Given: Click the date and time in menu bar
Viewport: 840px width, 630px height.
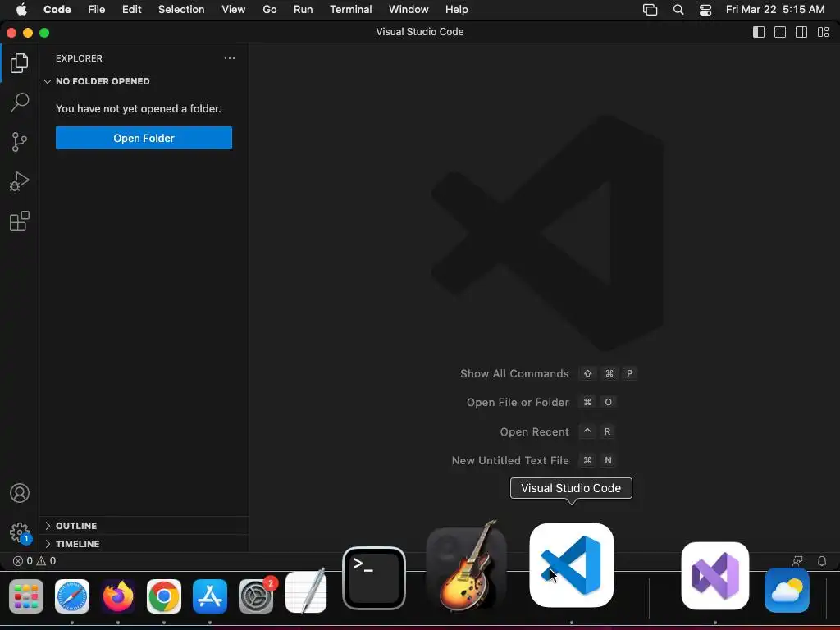Looking at the screenshot, I should (x=775, y=10).
